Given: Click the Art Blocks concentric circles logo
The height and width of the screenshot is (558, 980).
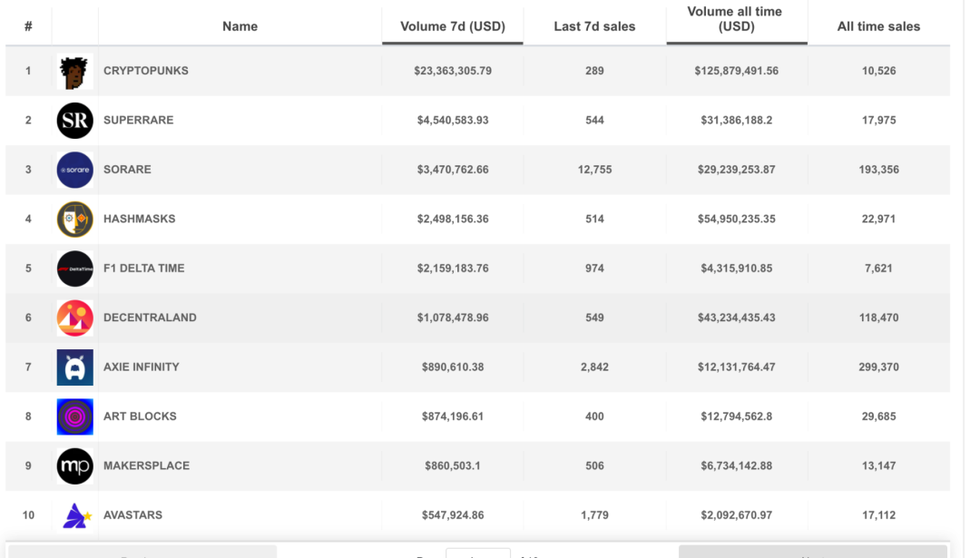Looking at the screenshot, I should point(75,416).
